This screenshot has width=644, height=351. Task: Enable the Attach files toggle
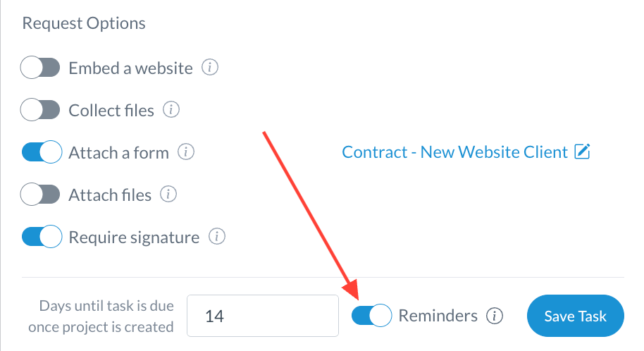click(40, 195)
